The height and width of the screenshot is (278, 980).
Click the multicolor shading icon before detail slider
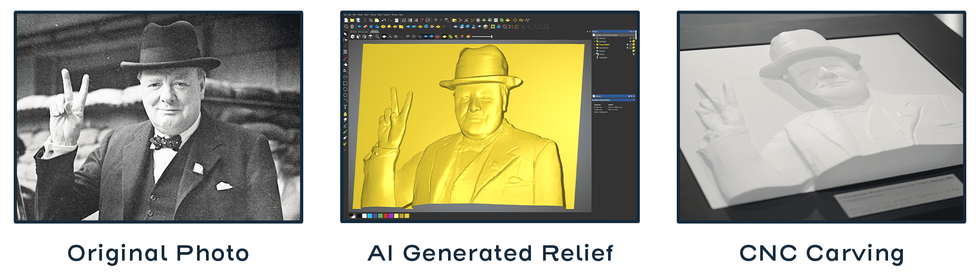468,36
